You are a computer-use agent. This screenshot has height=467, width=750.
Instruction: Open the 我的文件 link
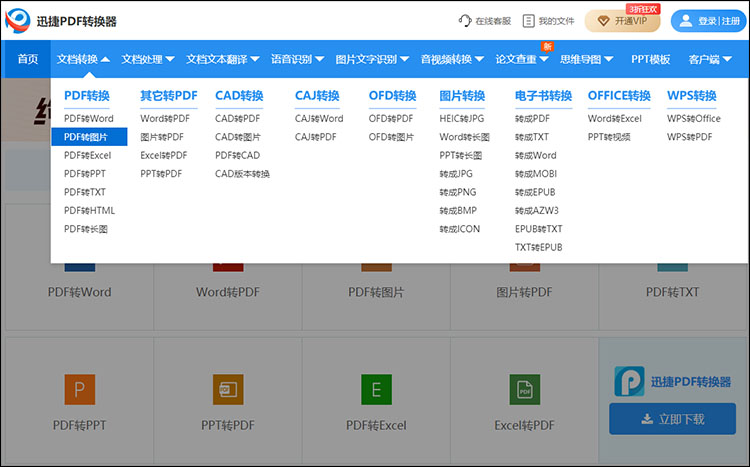[549, 21]
